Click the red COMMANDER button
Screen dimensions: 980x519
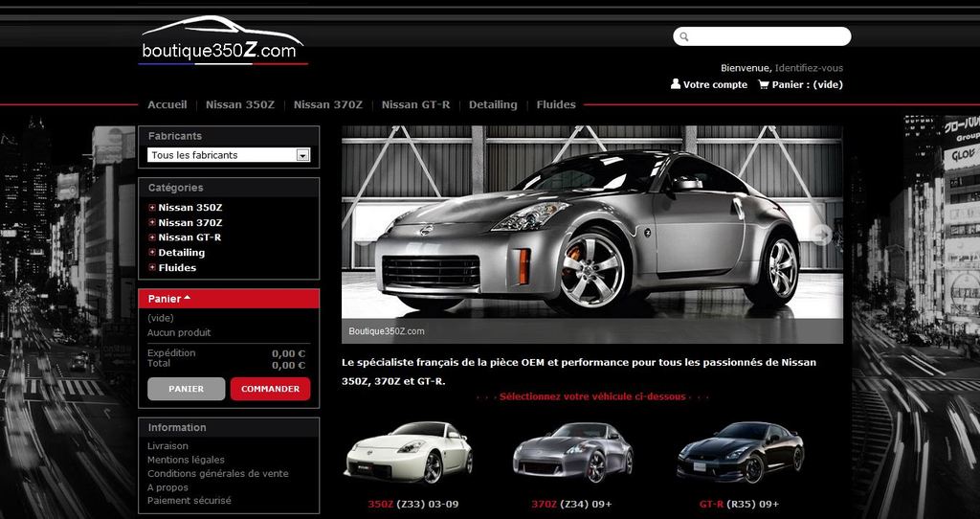tap(270, 389)
